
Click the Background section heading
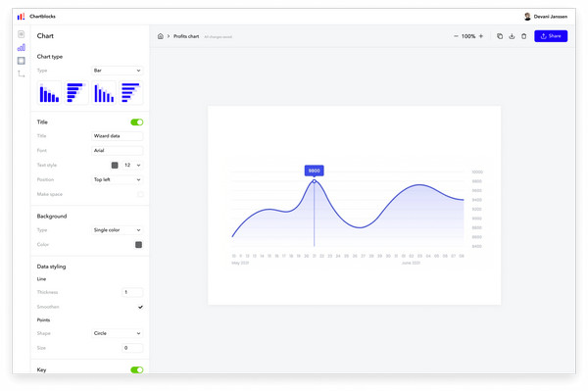(x=52, y=217)
